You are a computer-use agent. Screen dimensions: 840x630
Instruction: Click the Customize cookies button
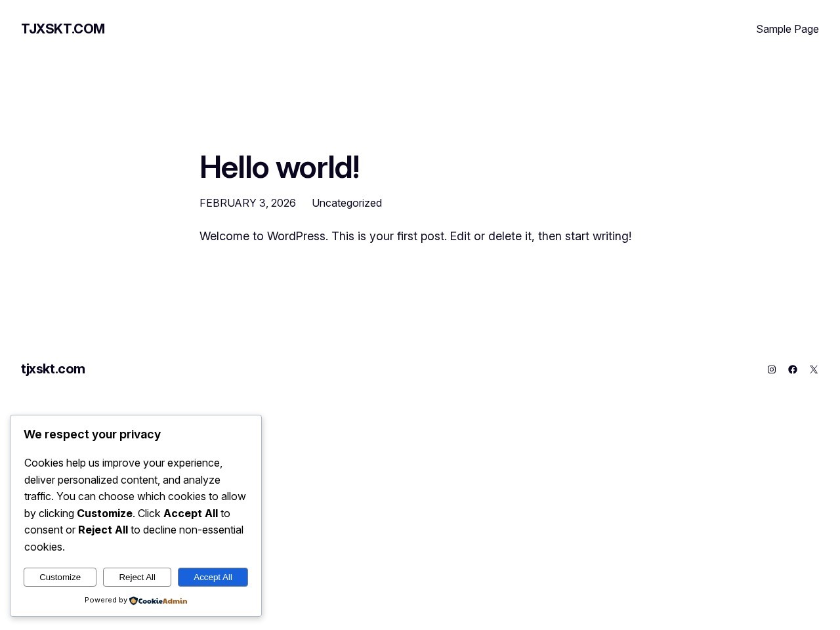(60, 577)
